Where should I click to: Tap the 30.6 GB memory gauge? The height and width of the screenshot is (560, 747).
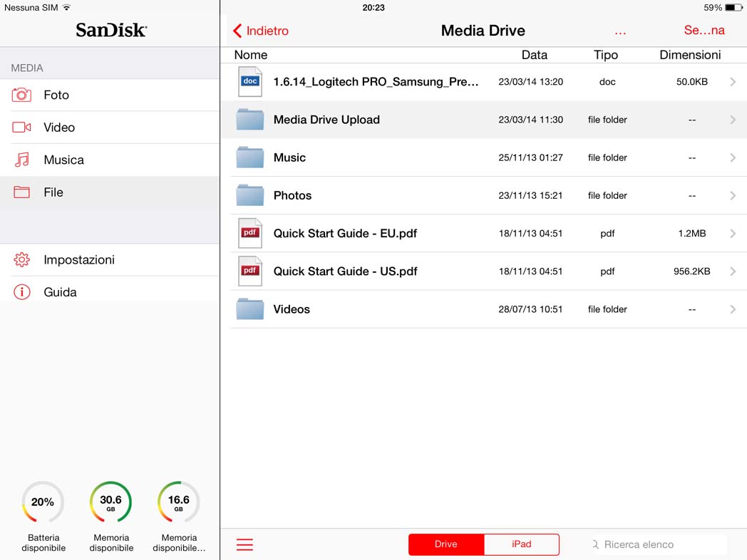coord(110,502)
